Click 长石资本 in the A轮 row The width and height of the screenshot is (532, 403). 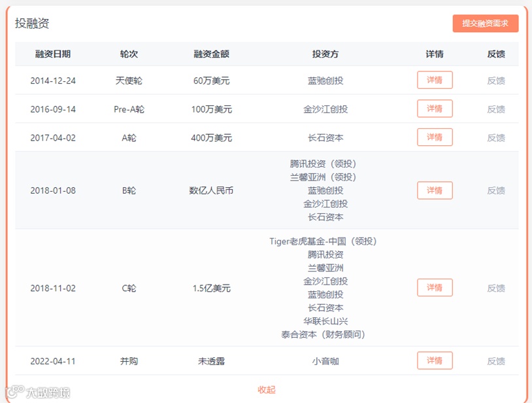click(325, 137)
